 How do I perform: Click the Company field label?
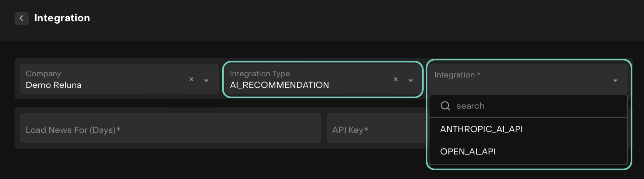coord(43,74)
